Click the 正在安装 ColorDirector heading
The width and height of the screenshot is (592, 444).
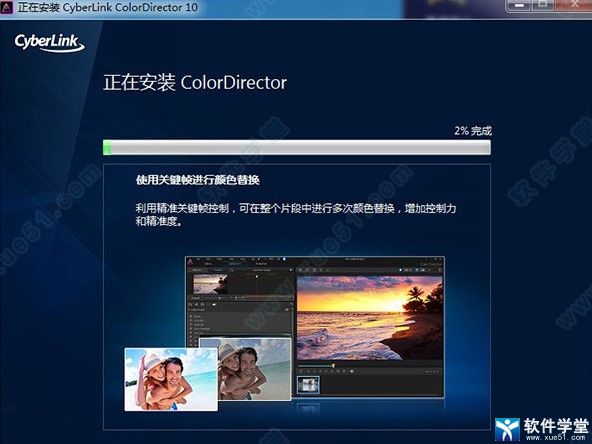click(195, 82)
